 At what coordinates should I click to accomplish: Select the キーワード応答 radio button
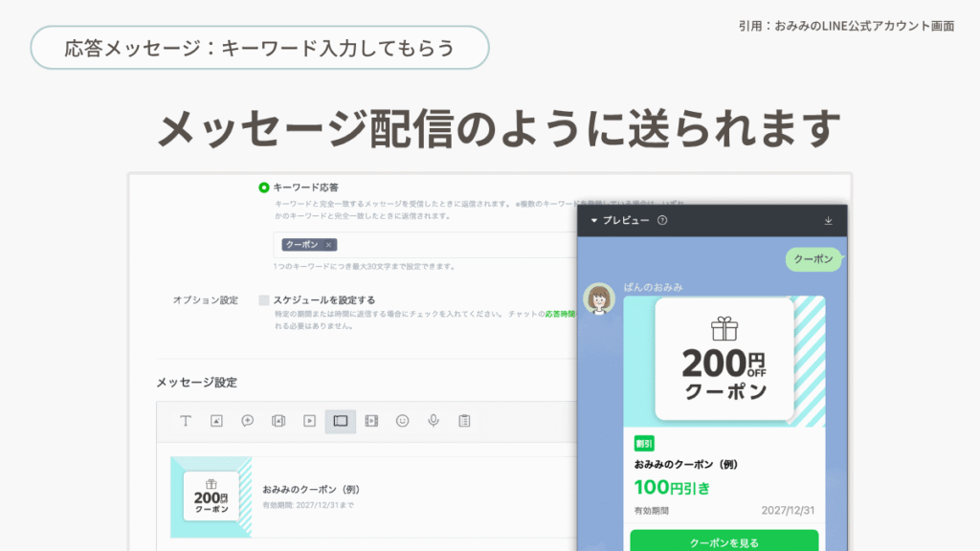coord(264,187)
